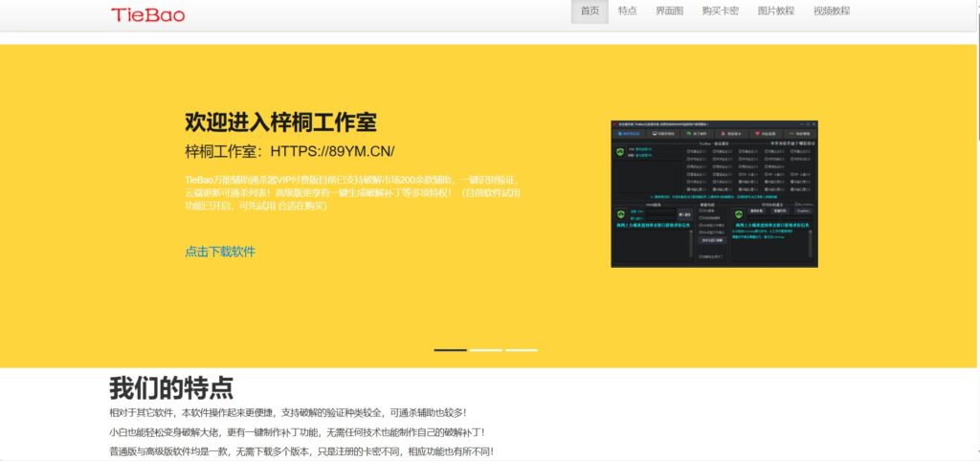The height and width of the screenshot is (461, 980).
Task: Open the 购买卡密 page
Action: pos(720,11)
